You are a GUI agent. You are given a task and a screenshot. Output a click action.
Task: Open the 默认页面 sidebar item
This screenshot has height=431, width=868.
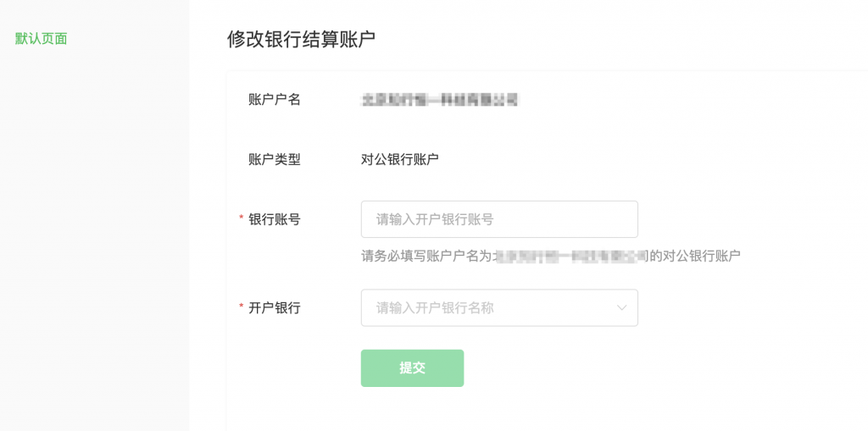tap(41, 39)
